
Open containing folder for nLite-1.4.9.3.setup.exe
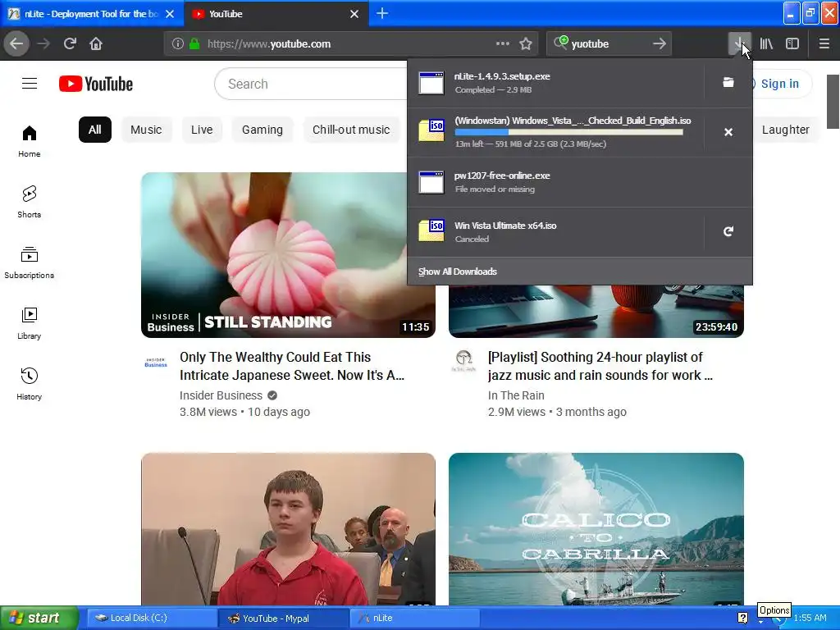pyautogui.click(x=728, y=83)
